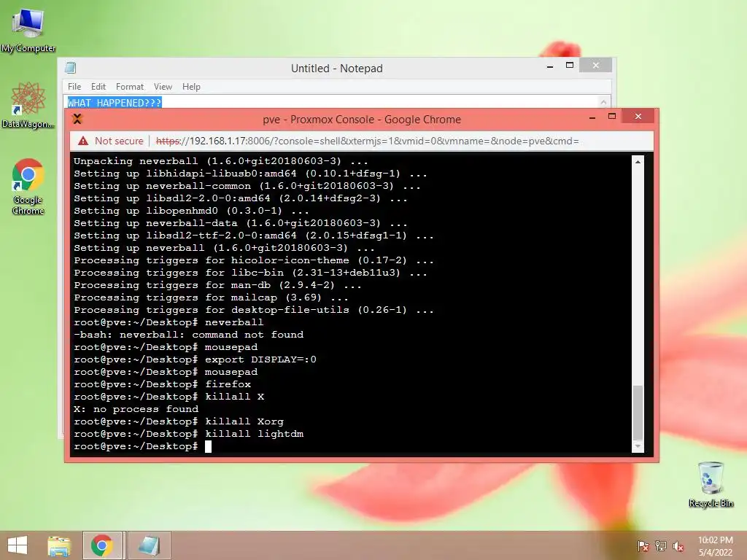Click terminal scrollbar down arrow
This screenshot has width=747, height=560.
[638, 446]
